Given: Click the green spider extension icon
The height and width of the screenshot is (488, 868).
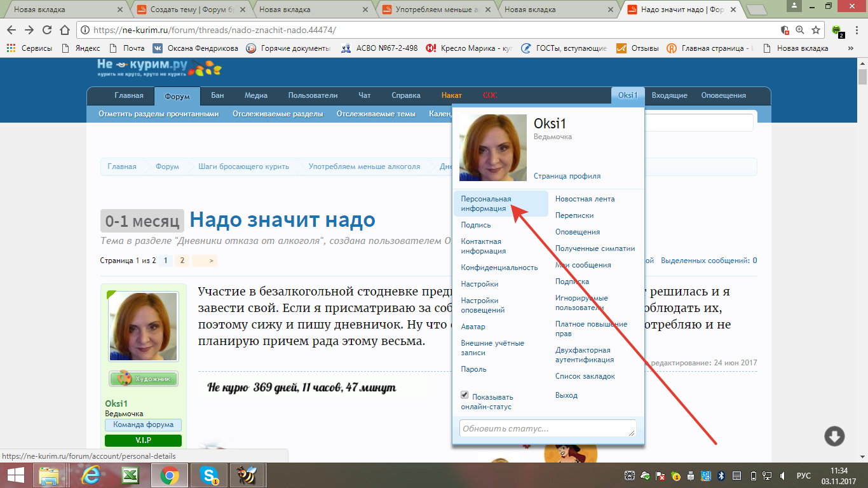Looking at the screenshot, I should (x=838, y=30).
